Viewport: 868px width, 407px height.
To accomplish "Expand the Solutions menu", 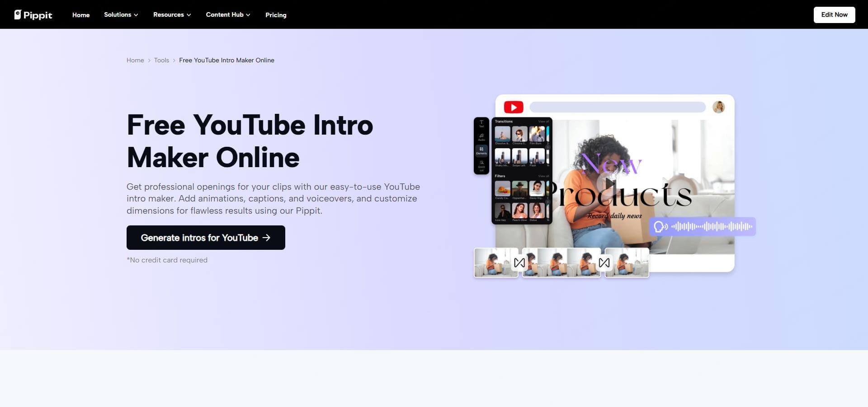I will click(x=120, y=14).
